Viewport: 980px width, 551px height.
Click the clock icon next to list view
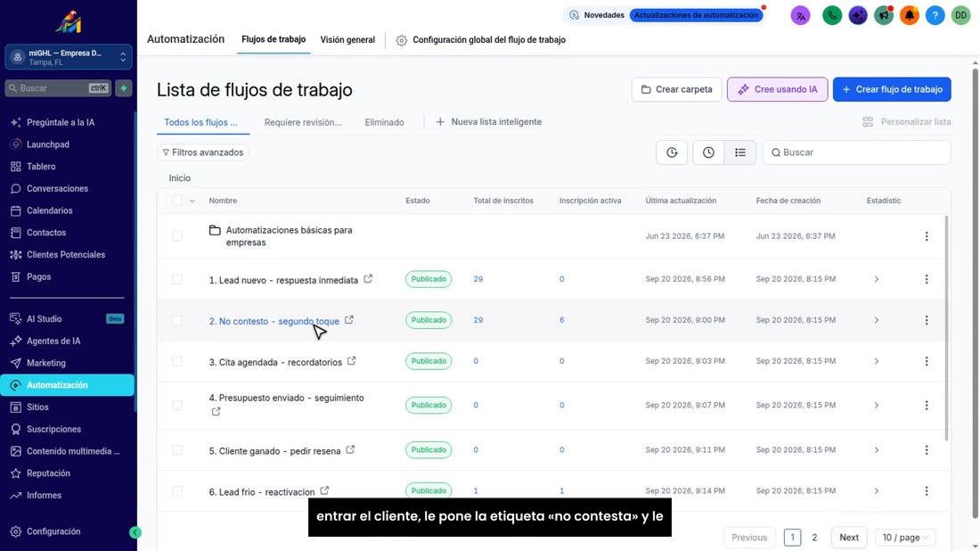[x=708, y=152]
